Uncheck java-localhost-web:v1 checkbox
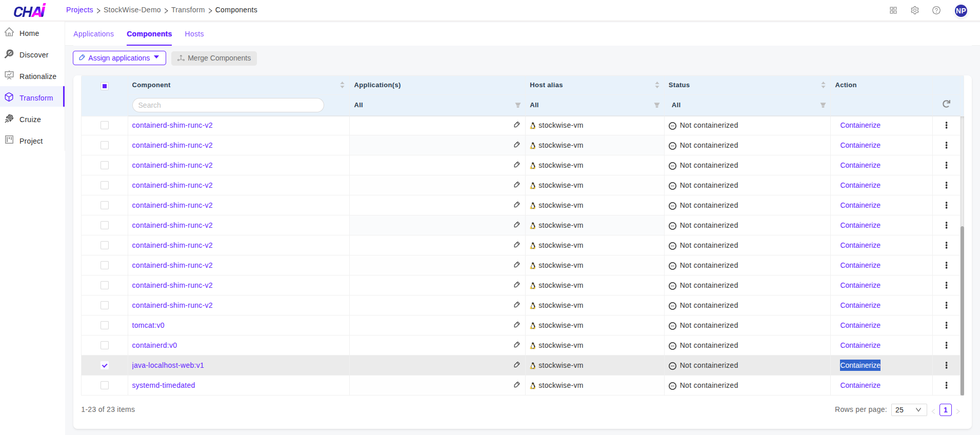This screenshot has width=980, height=435. pos(105,366)
